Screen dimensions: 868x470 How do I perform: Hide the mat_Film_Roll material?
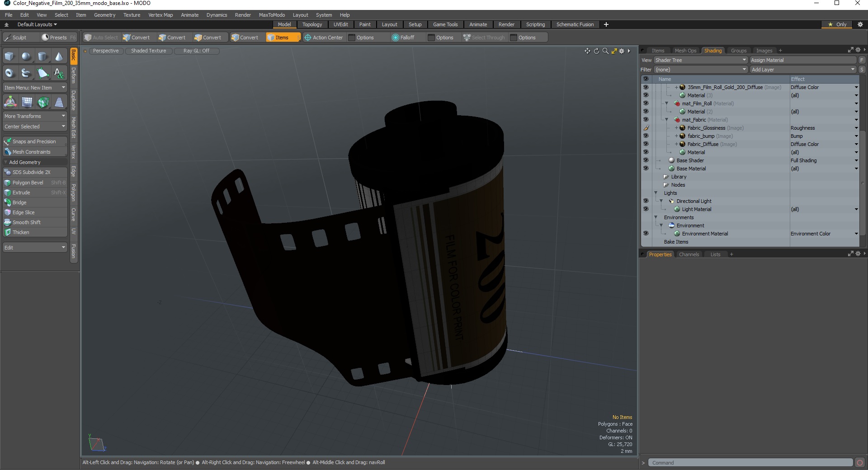tap(646, 103)
